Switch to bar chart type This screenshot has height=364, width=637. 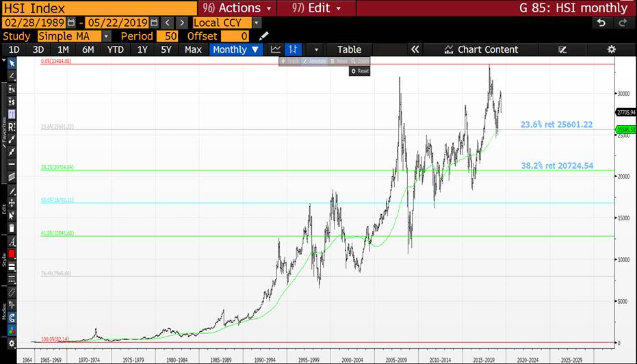pos(293,49)
